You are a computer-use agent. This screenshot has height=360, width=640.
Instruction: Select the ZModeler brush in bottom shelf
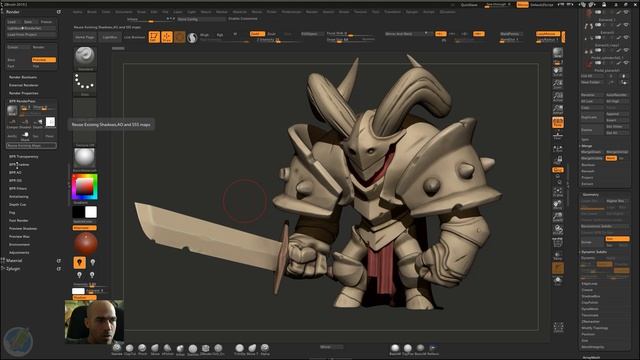coord(205,349)
